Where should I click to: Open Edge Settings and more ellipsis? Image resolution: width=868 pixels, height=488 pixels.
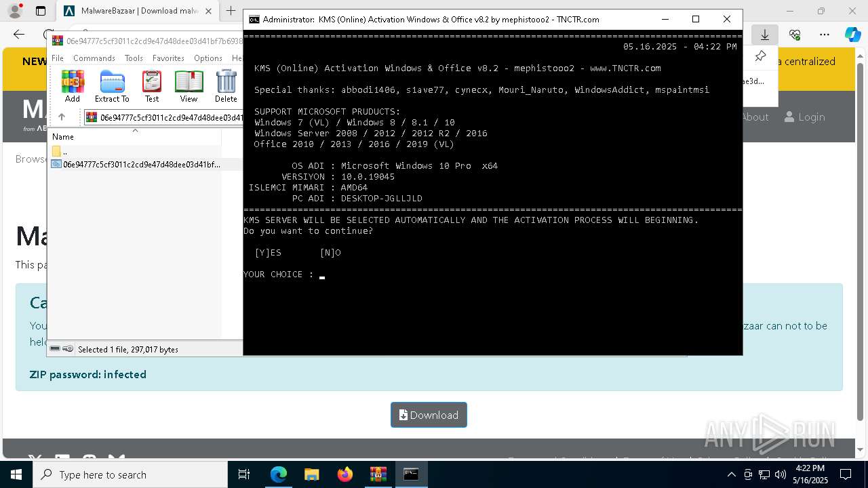click(x=825, y=35)
